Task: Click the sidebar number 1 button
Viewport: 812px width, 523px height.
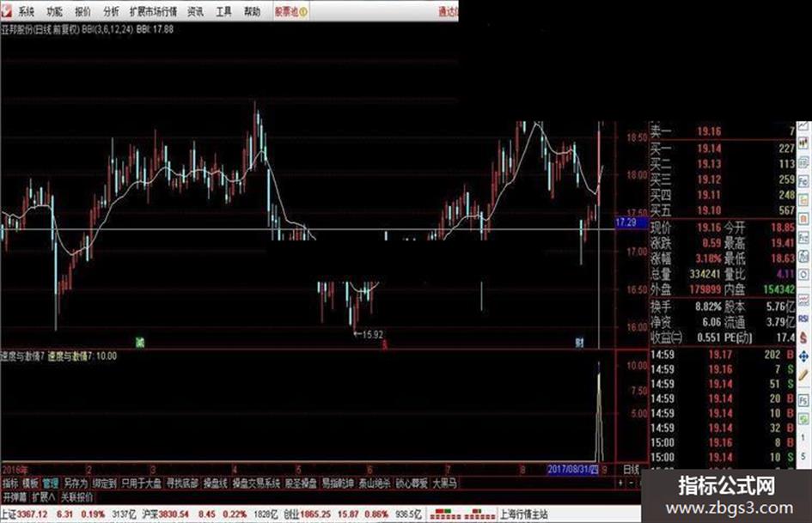Action: [803, 438]
